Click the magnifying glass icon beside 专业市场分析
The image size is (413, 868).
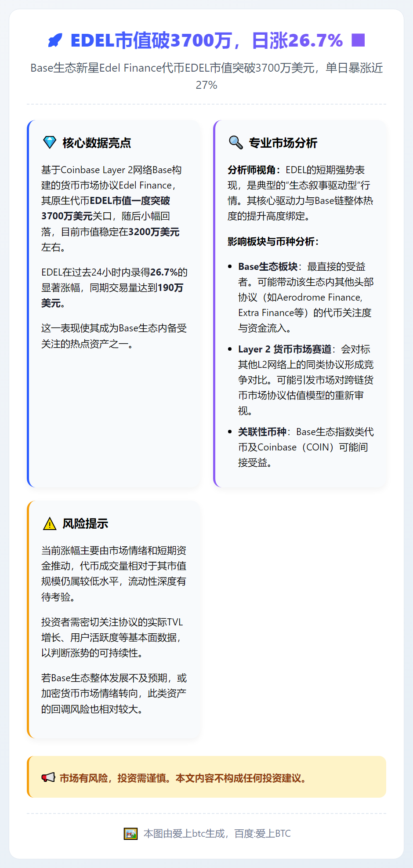click(x=236, y=142)
